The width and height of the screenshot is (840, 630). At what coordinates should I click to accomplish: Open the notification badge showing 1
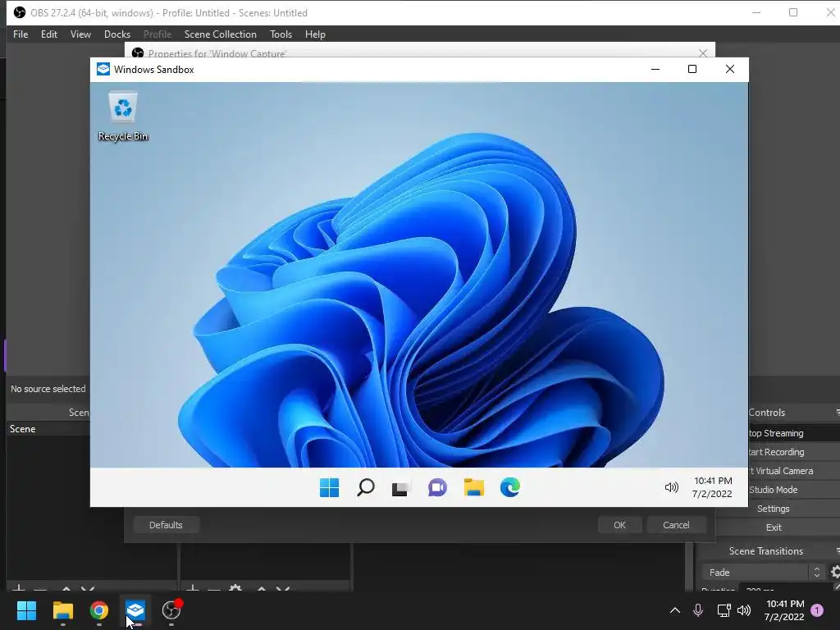pyautogui.click(x=817, y=610)
